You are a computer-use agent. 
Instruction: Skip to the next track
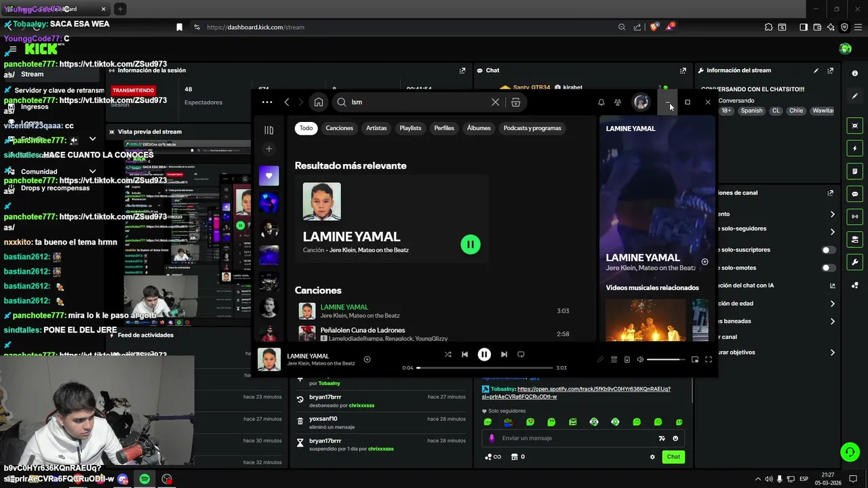[504, 354]
